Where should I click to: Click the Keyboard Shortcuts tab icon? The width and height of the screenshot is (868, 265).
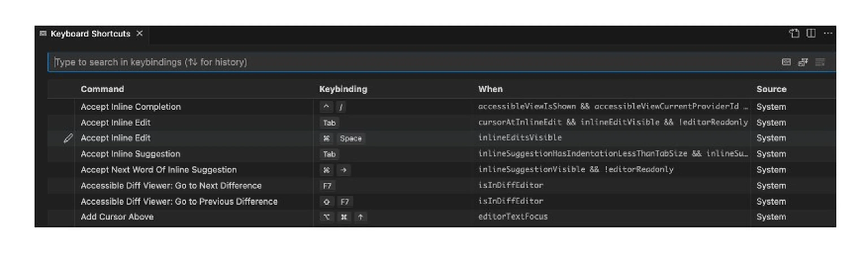point(42,33)
